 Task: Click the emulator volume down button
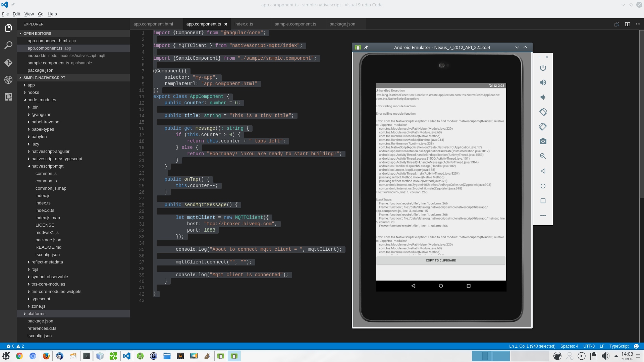click(543, 97)
